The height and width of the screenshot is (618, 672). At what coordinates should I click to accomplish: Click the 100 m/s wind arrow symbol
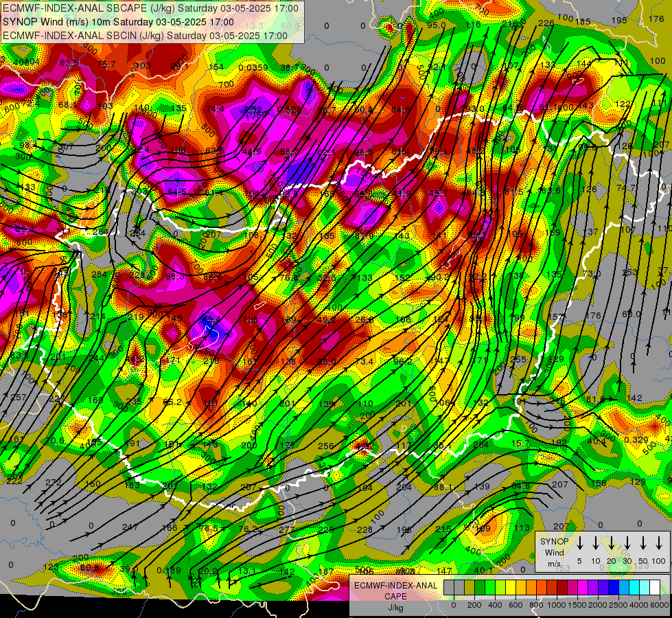[659, 542]
